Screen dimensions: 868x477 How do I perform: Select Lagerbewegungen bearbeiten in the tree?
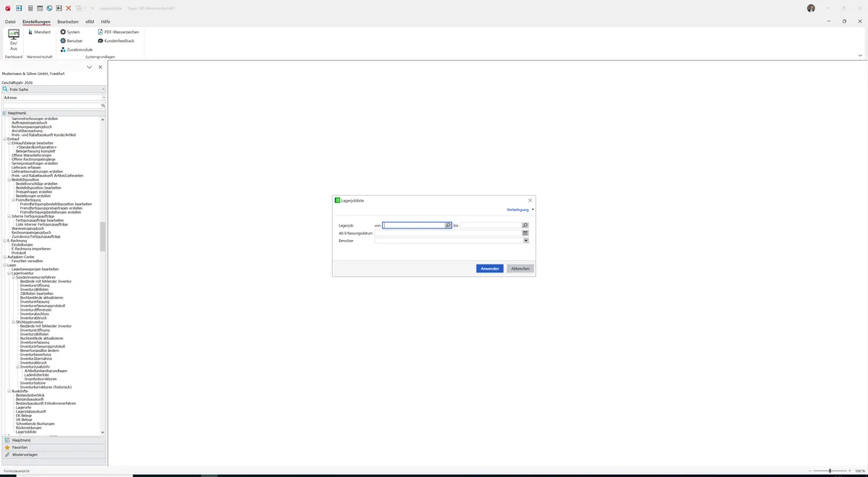click(35, 269)
